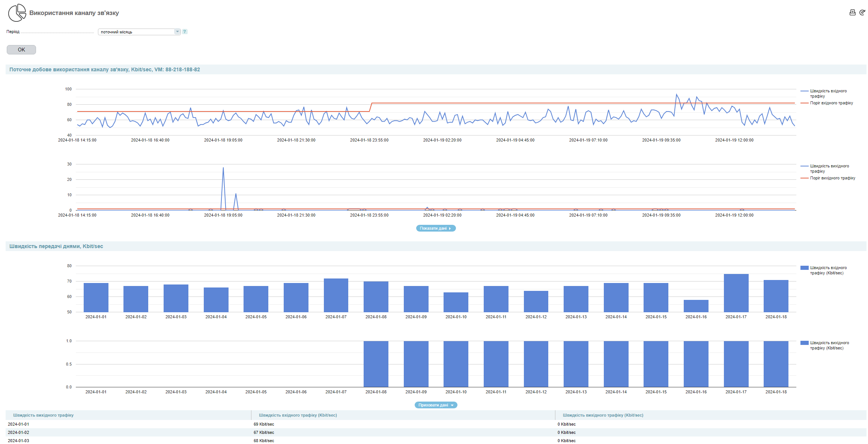This screenshot has height=444, width=868.
Task: Click the incoming traffic bar for 2024-01-10
Action: (x=456, y=302)
